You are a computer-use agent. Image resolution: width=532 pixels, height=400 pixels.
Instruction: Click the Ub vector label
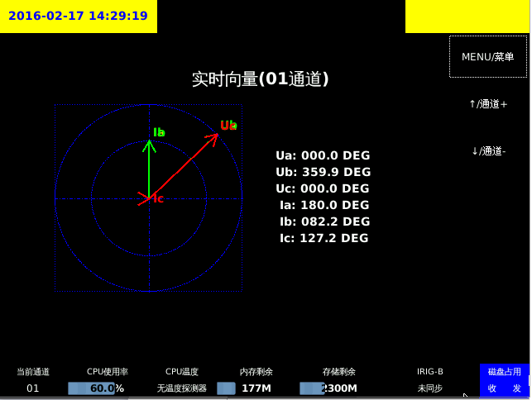coord(228,126)
